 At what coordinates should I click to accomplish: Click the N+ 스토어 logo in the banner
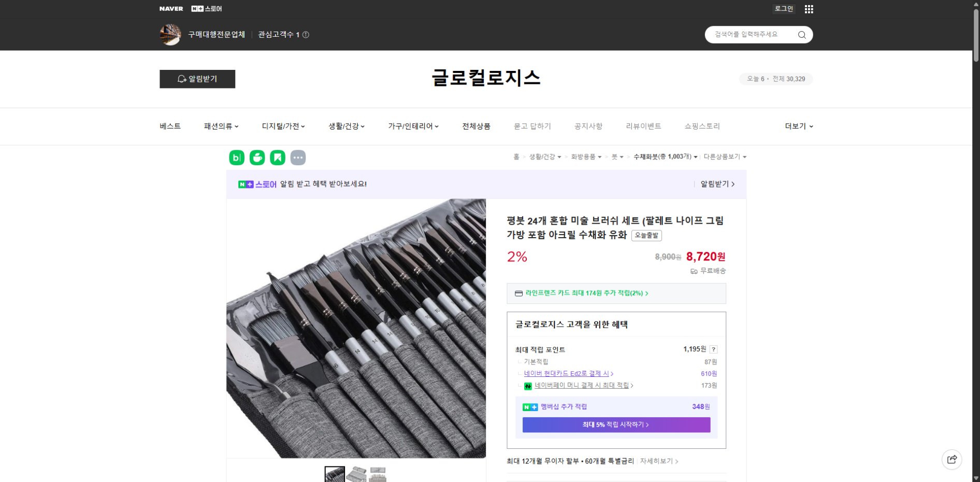point(257,184)
